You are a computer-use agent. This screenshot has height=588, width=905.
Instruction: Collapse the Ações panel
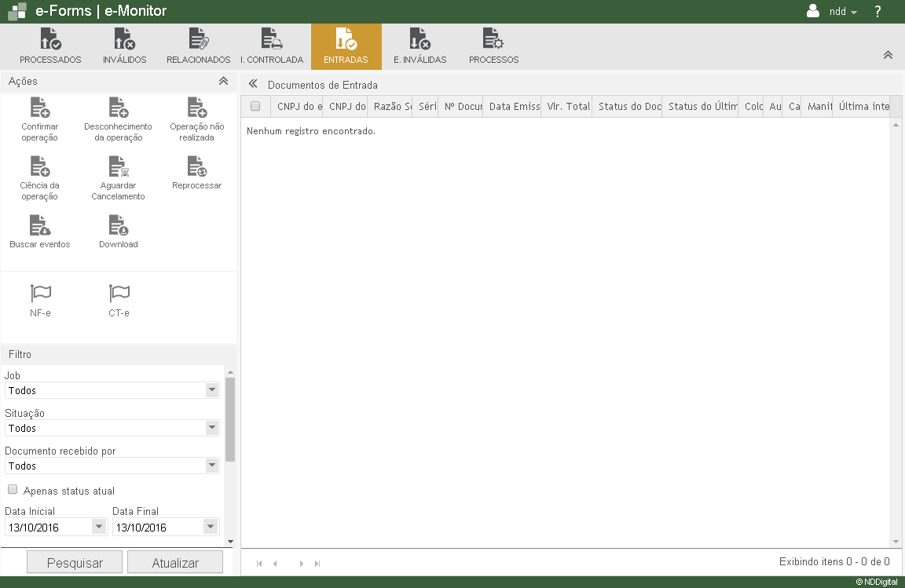coord(223,81)
